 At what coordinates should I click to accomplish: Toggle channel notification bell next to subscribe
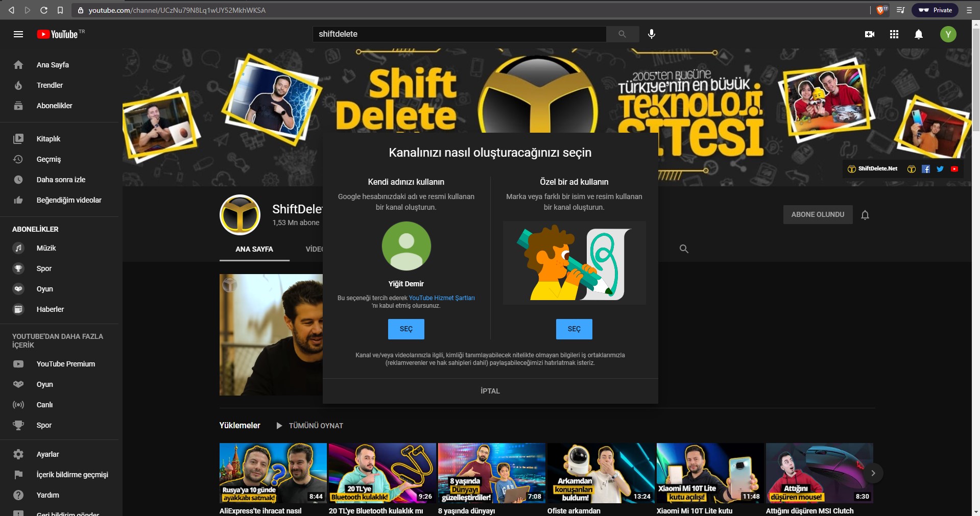pos(865,215)
